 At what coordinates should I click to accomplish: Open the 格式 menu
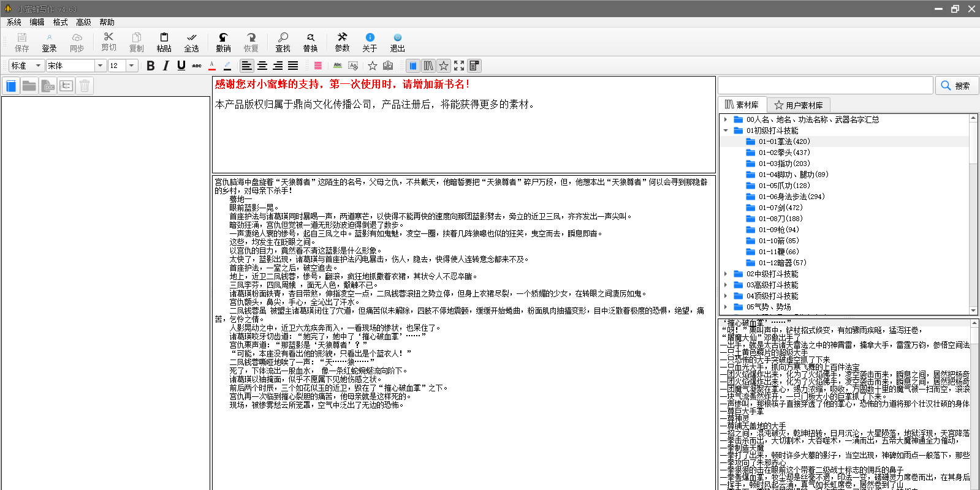[60, 22]
